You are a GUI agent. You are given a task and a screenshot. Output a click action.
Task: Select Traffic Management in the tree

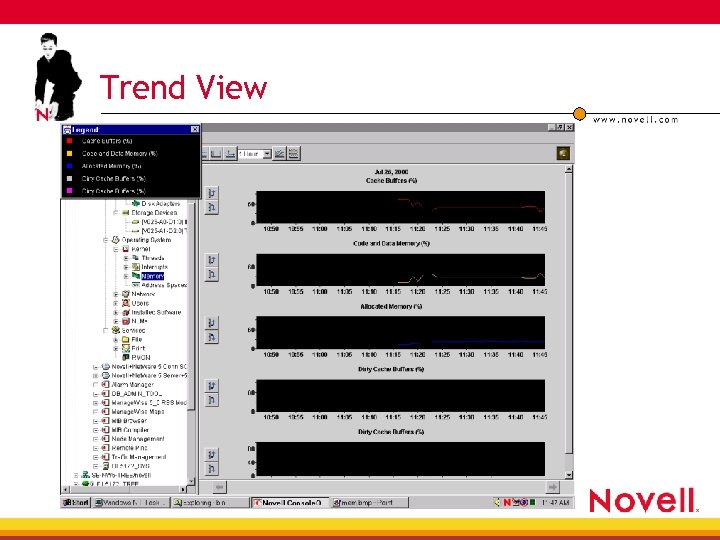(139, 457)
